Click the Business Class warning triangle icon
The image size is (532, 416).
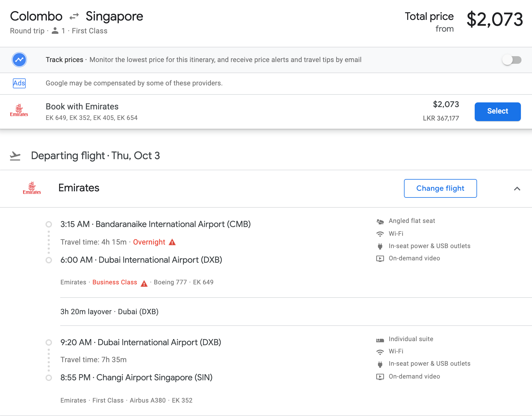pos(144,283)
